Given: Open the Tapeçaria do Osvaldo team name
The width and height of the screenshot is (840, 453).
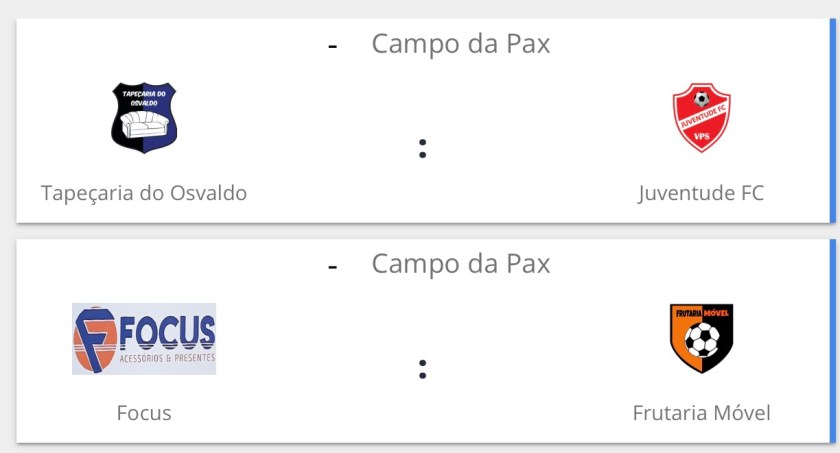Looking at the screenshot, I should (x=144, y=192).
